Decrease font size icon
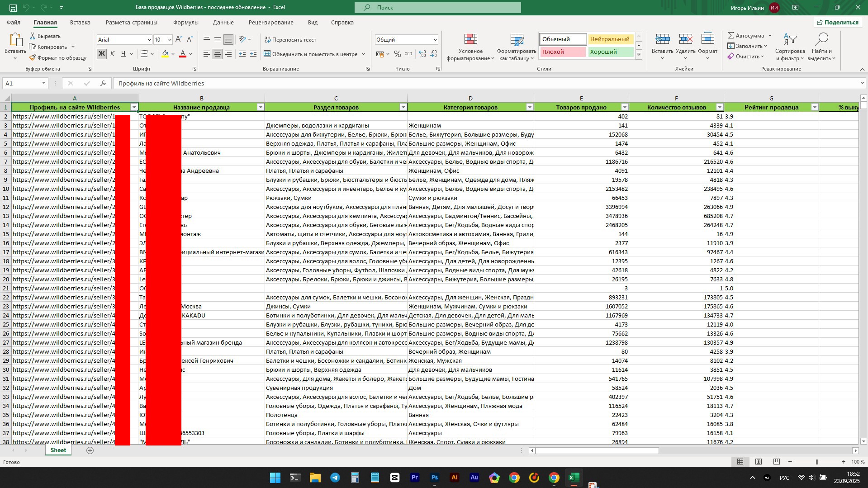 click(x=190, y=39)
